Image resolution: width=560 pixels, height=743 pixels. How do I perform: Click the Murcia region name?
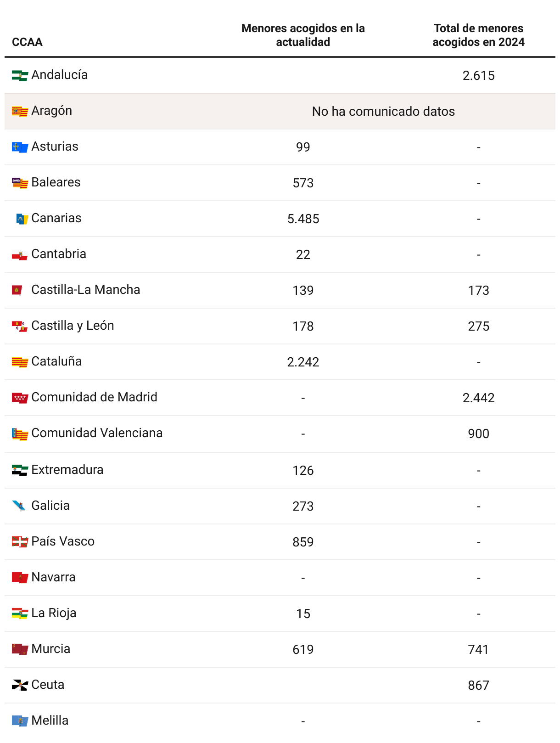point(51,649)
